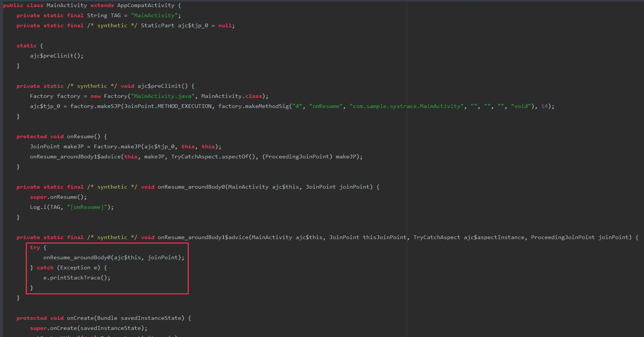
Task: Click the 'makeSJP' method call
Action: pos(109,106)
